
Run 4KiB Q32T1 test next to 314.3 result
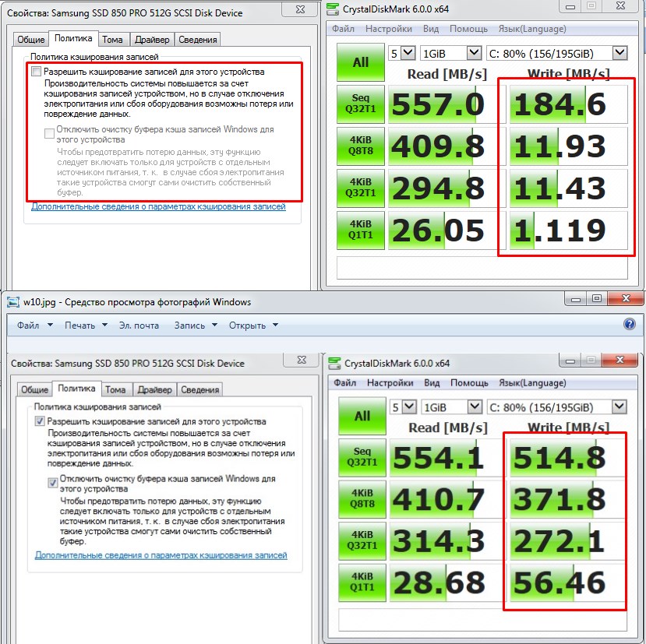point(362,540)
